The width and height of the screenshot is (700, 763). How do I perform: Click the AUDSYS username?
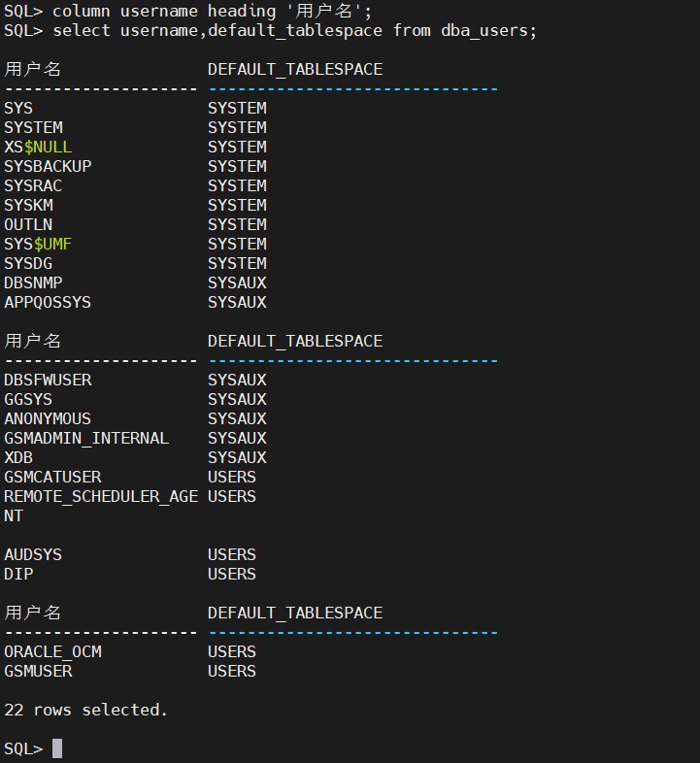point(33,554)
